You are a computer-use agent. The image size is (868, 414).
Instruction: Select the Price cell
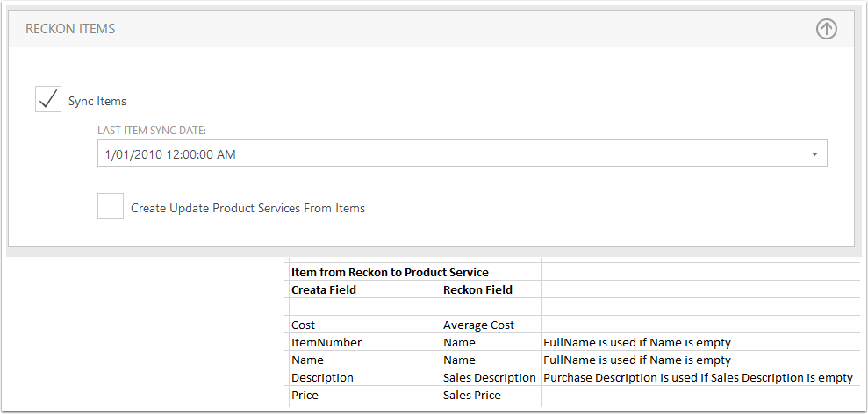[x=365, y=396]
